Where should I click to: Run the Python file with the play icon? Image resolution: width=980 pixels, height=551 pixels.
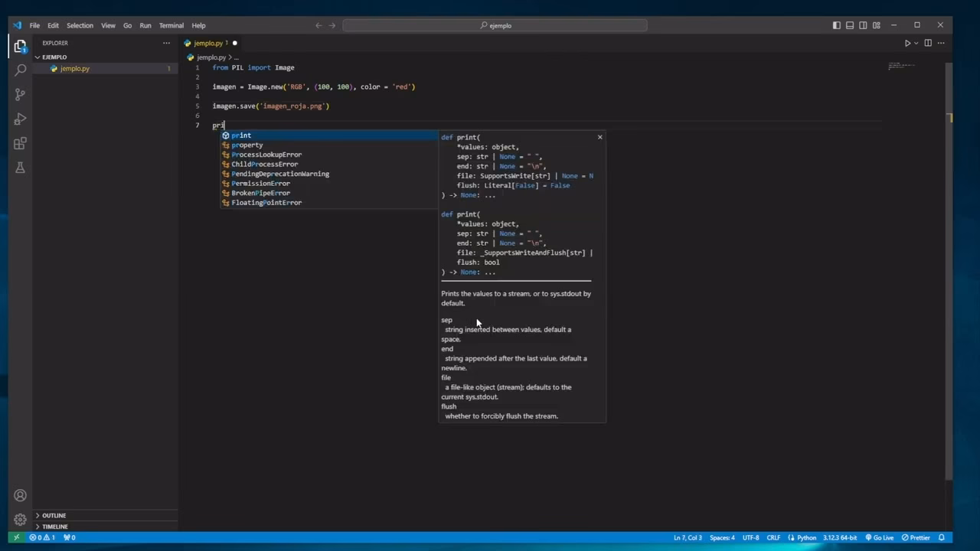coord(906,43)
